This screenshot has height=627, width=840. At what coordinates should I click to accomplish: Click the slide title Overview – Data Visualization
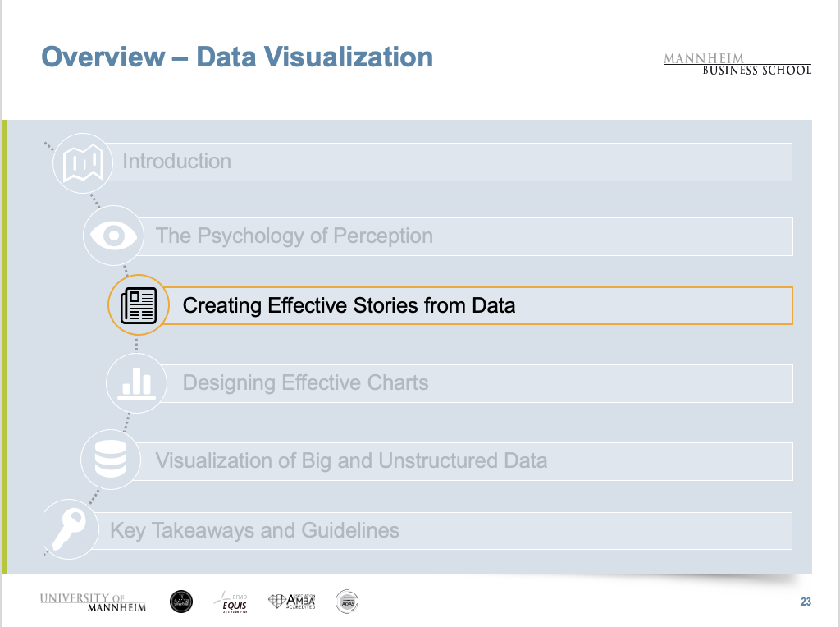coord(237,57)
